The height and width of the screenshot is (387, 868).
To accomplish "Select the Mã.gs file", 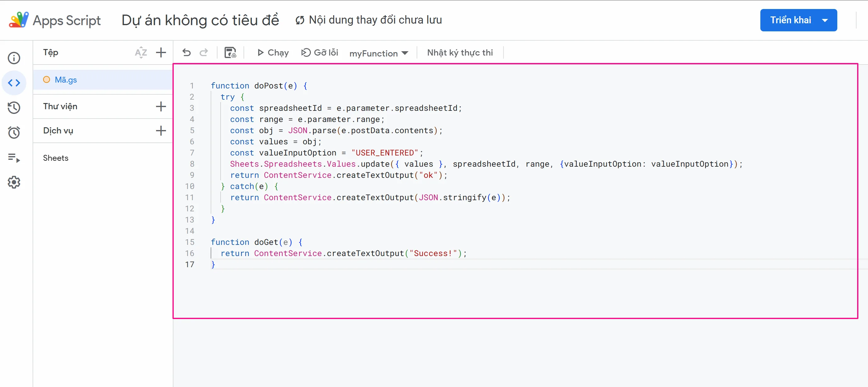I will coord(66,80).
